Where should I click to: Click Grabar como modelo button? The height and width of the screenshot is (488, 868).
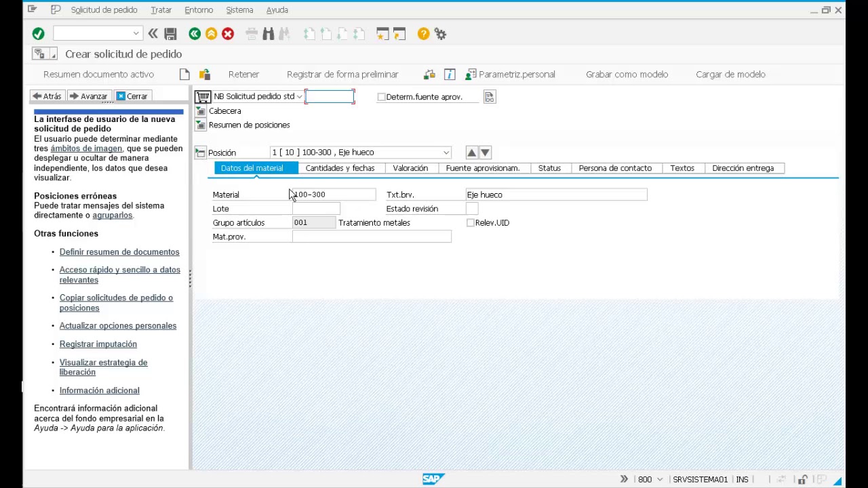[627, 75]
